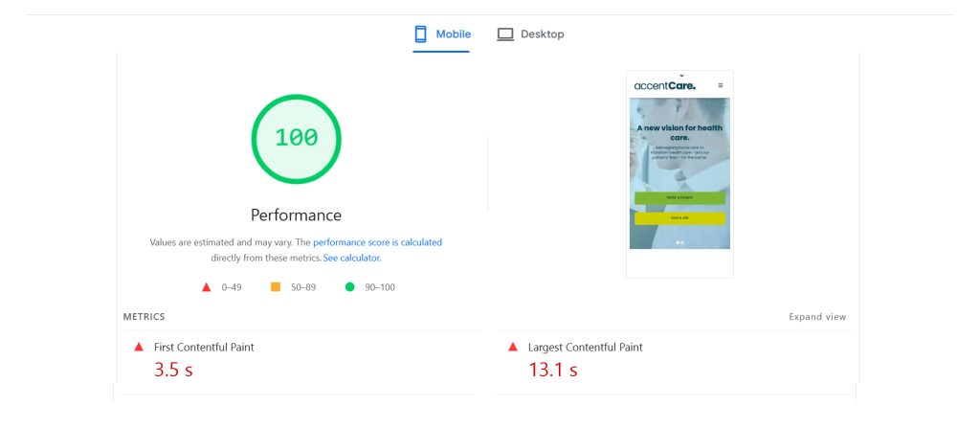
Task: Click the orange square 50–89 legend icon
Action: pos(276,287)
